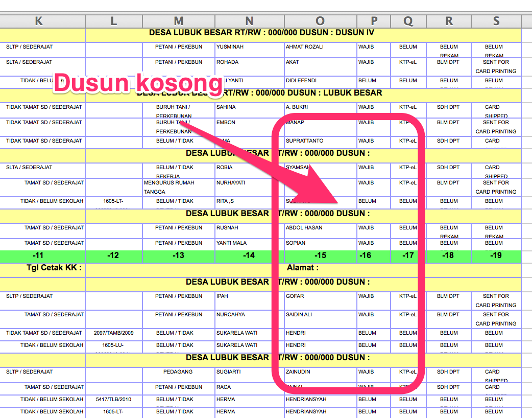Select the cell 'DIDI EFENDI'
532x418 pixels.
coord(320,82)
